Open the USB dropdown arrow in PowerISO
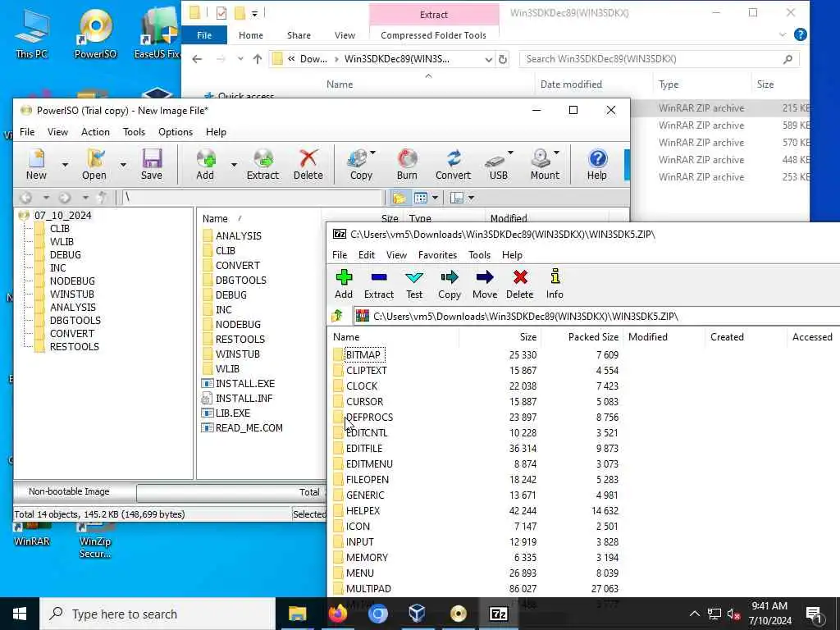The height and width of the screenshot is (630, 840). pyautogui.click(x=510, y=153)
